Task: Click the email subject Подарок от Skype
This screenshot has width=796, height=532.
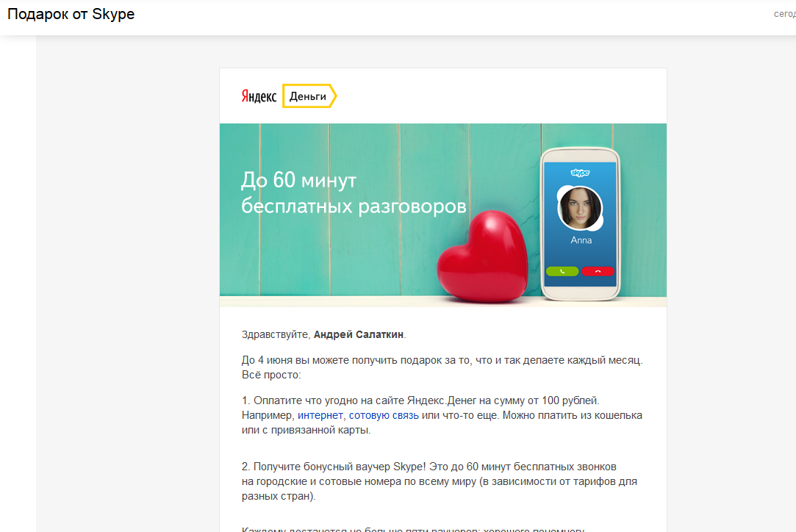Action: click(71, 14)
